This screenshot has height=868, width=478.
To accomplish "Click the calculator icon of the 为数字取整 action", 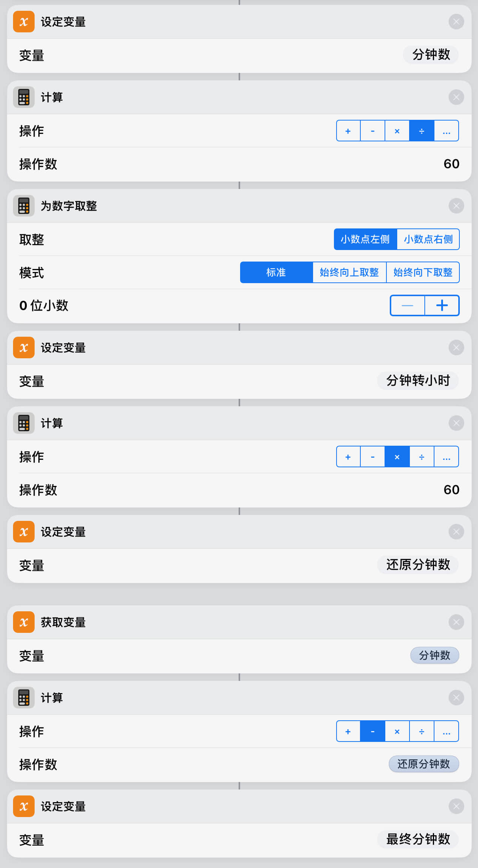I will pos(24,206).
